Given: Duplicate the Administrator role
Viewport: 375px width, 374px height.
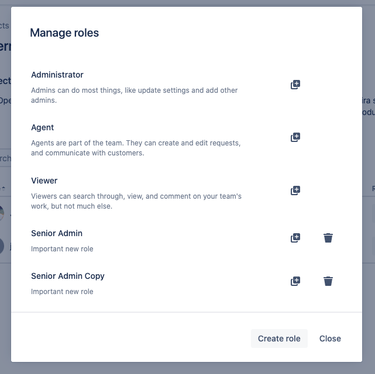Looking at the screenshot, I should click(295, 85).
